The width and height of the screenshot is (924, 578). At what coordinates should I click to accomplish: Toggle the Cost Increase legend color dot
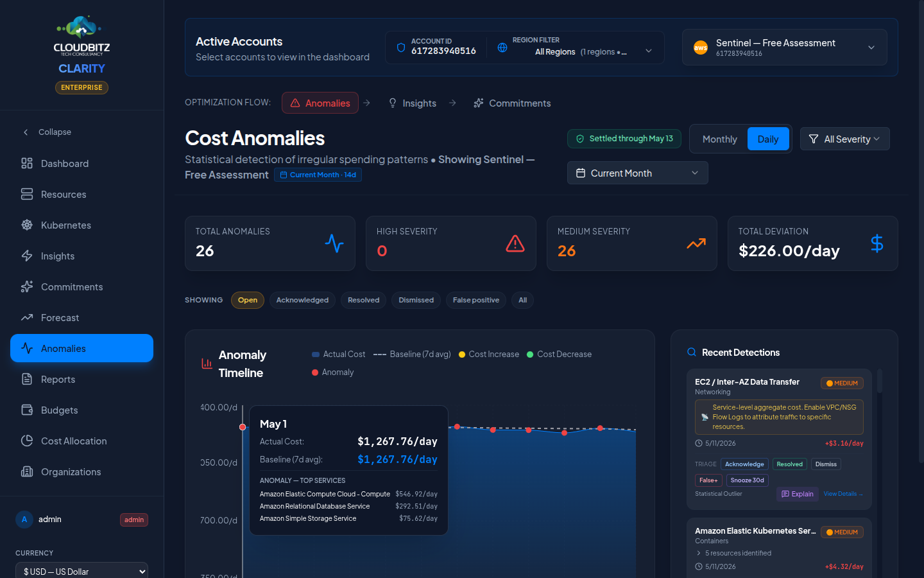(x=462, y=355)
